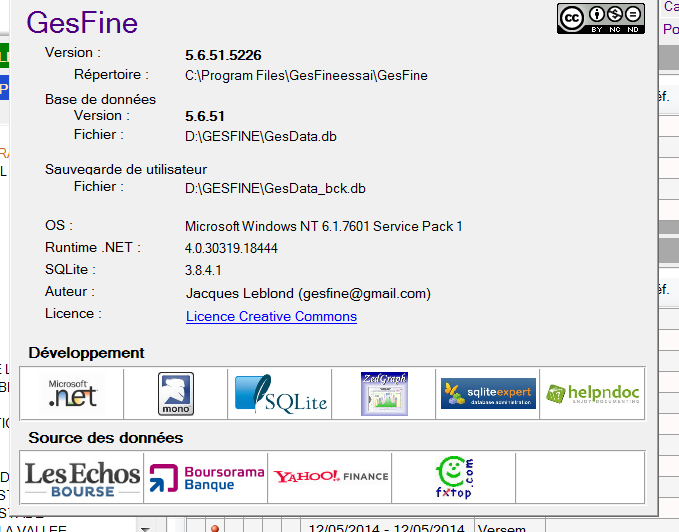
Task: Click the Boursorama Banque logo
Action: 207,478
